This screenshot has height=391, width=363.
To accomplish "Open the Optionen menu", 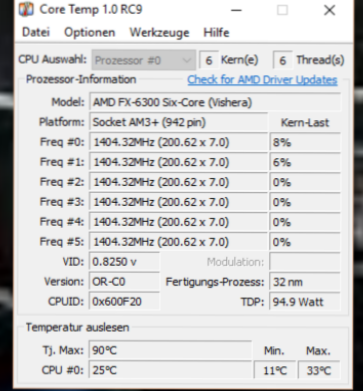I will (89, 32).
